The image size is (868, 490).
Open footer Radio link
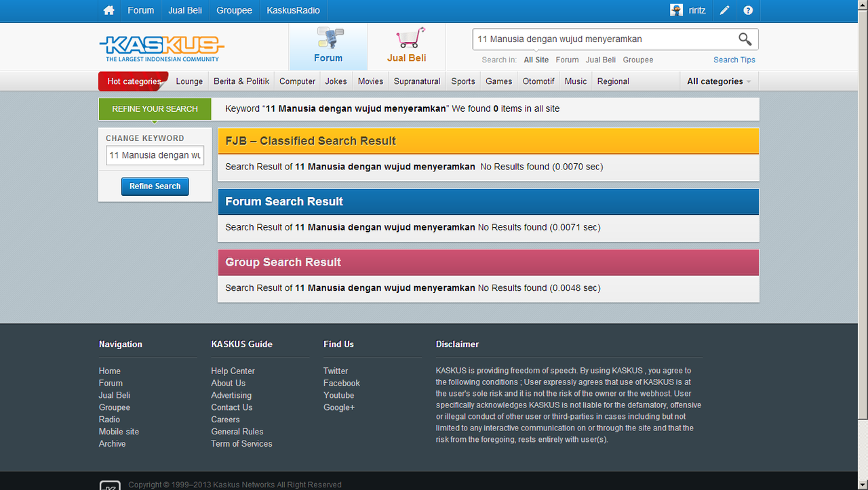coord(109,420)
